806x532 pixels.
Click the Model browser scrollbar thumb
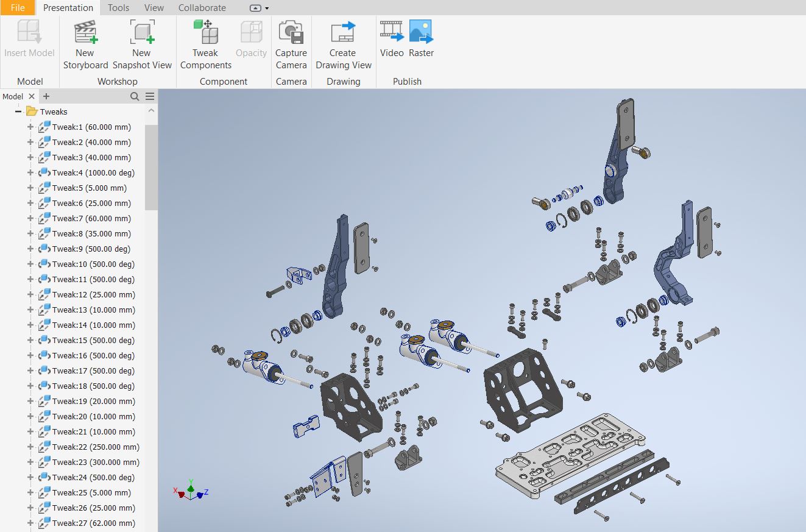[151, 168]
